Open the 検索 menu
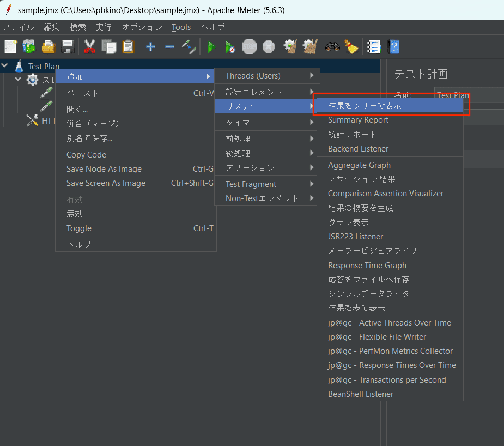 pyautogui.click(x=78, y=27)
